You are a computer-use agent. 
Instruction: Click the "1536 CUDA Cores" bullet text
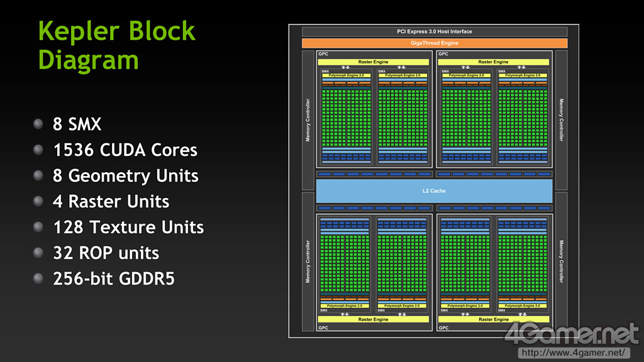pyautogui.click(x=125, y=150)
